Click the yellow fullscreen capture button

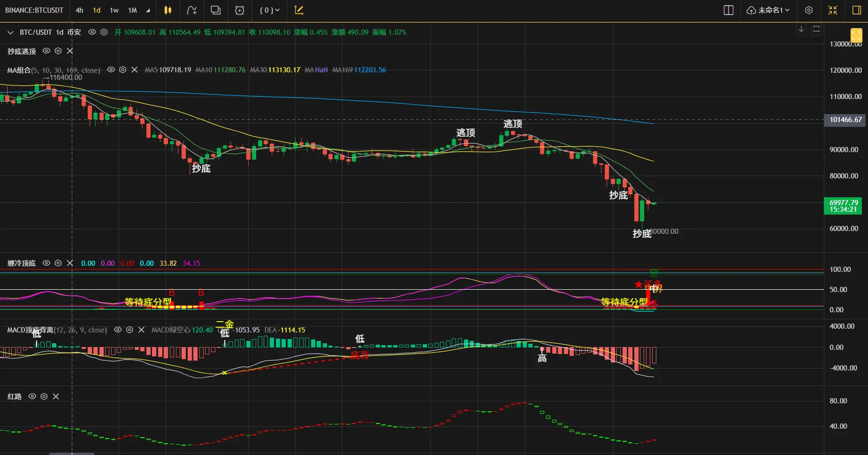pos(856,35)
